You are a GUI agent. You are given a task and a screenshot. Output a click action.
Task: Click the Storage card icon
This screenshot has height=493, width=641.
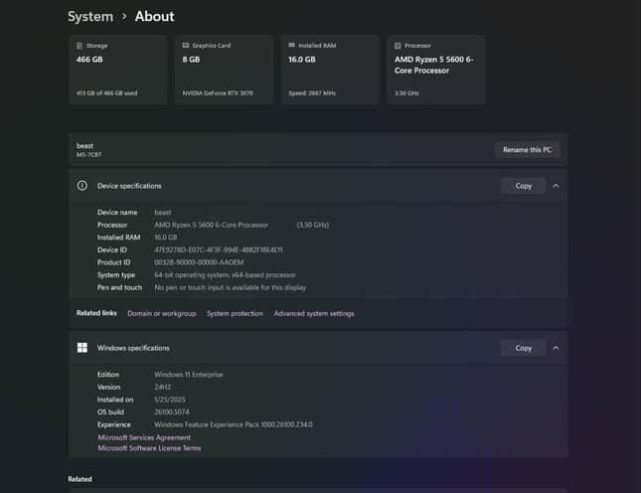pos(79,46)
